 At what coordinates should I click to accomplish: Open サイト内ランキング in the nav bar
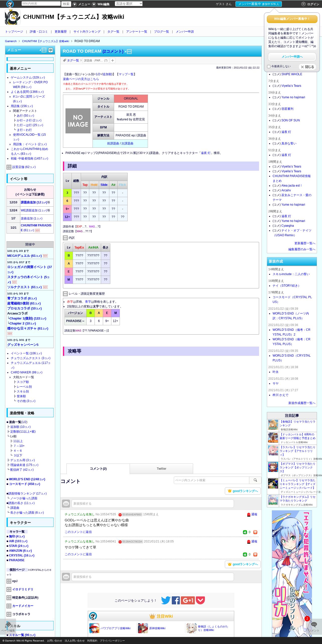coord(87,32)
